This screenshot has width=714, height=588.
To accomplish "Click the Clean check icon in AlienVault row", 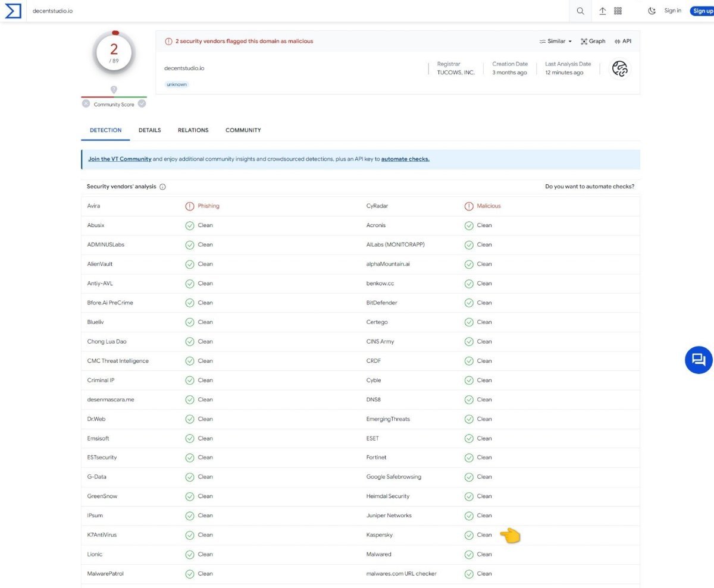I will click(x=190, y=264).
